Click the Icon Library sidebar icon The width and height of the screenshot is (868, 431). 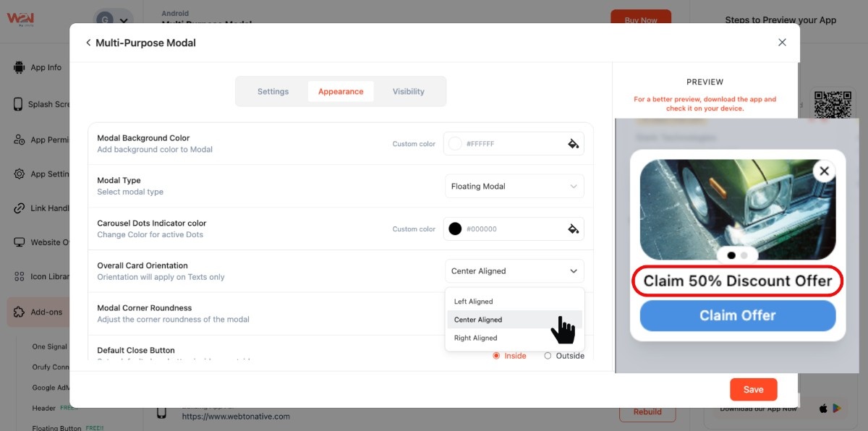(x=19, y=276)
